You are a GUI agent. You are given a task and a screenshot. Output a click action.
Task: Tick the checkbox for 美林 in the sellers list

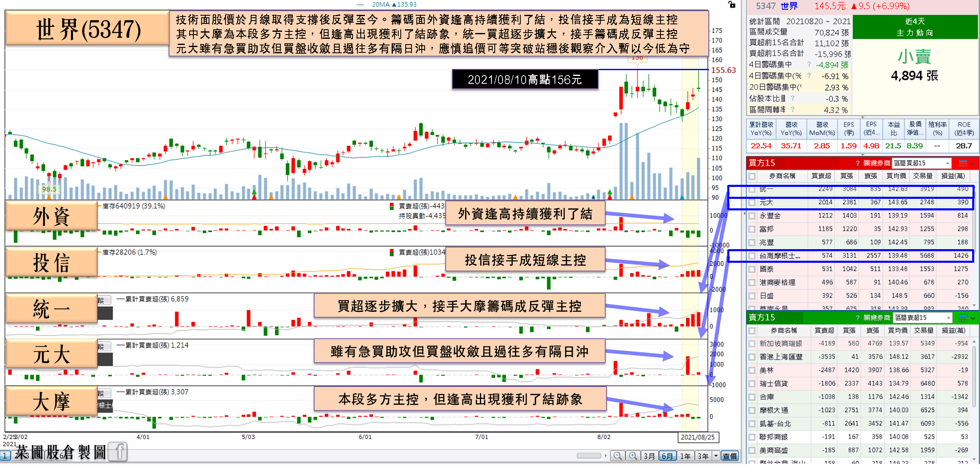coord(752,370)
